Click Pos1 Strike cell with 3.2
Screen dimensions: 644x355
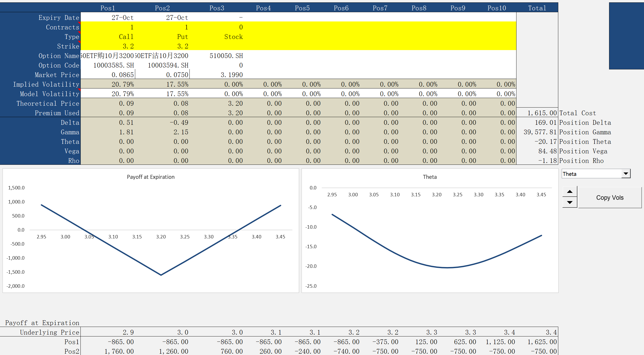click(108, 46)
